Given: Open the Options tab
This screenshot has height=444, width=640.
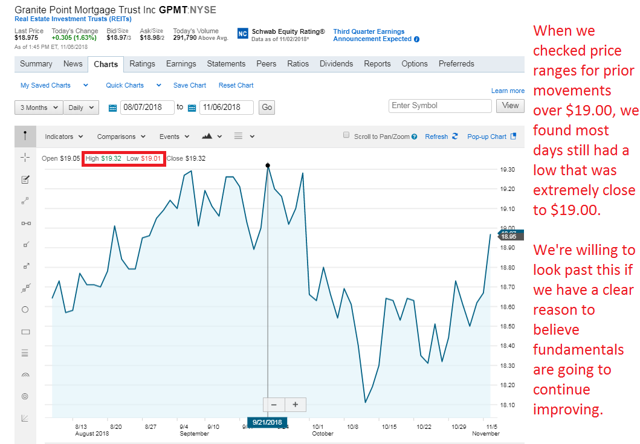Looking at the screenshot, I should pyautogui.click(x=414, y=64).
